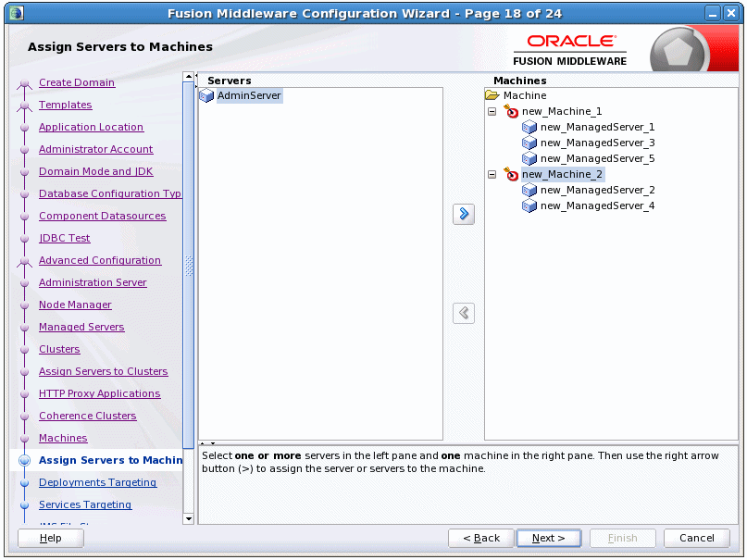The image size is (747, 560).
Task: Open the JDBC Test step
Action: pyautogui.click(x=64, y=238)
